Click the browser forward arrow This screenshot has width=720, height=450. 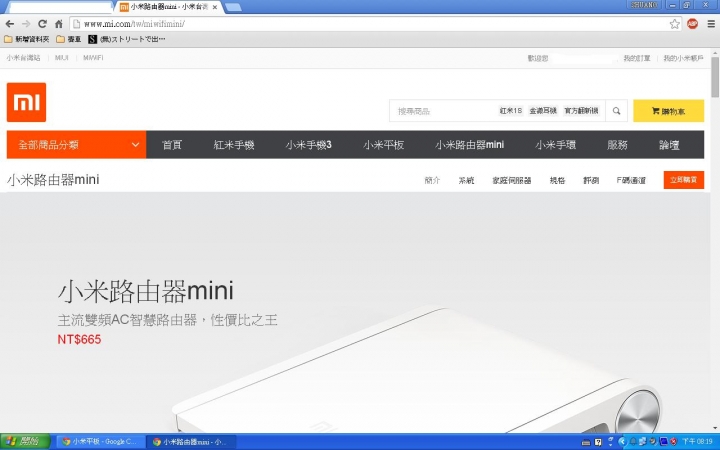[x=26, y=24]
